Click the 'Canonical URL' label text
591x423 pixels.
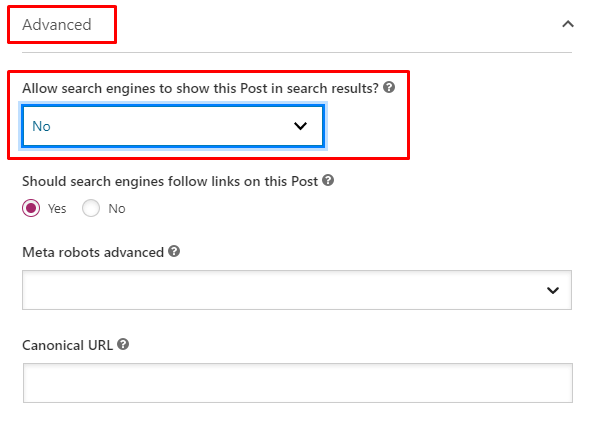point(67,345)
